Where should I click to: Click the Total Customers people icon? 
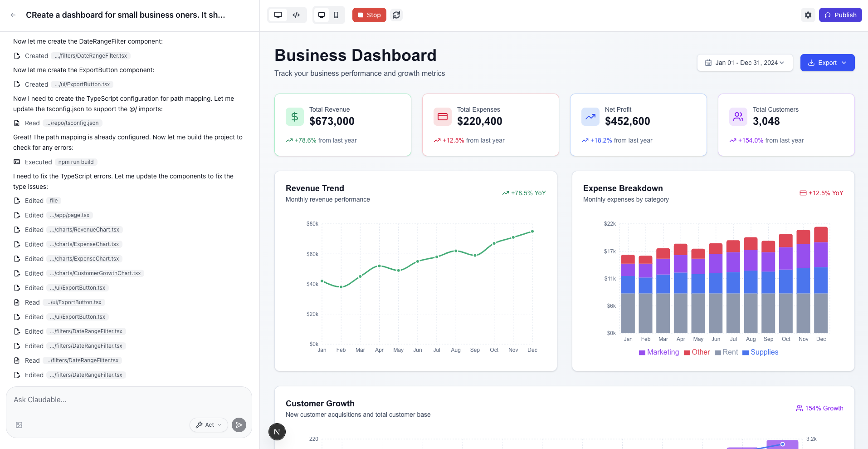[738, 117]
